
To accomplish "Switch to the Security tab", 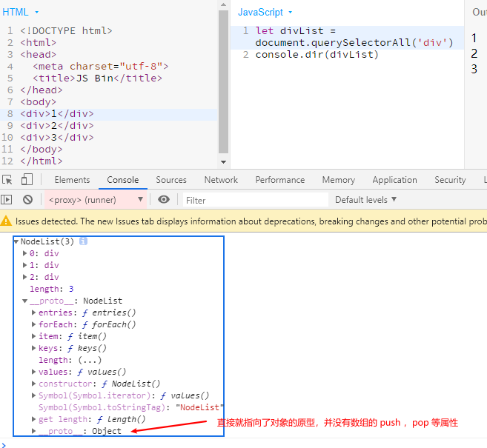I will coord(450,180).
